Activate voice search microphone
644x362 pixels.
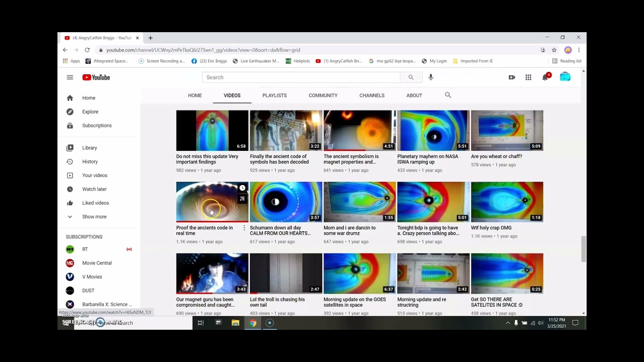431,77
